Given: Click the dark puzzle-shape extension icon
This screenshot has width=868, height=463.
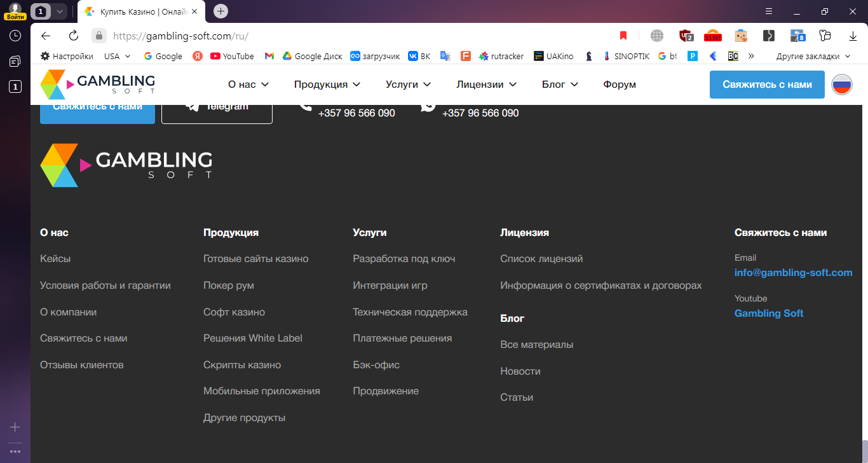Looking at the screenshot, I should [768, 36].
